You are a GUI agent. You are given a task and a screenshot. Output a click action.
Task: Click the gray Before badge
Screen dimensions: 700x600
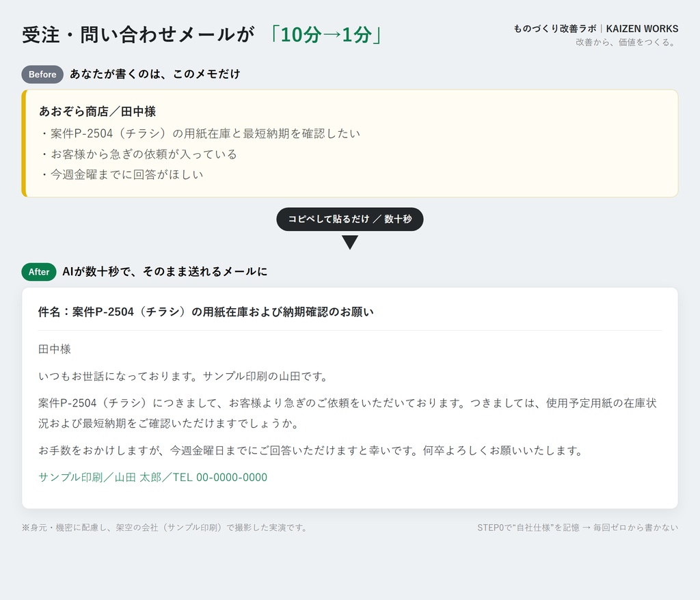[42, 74]
